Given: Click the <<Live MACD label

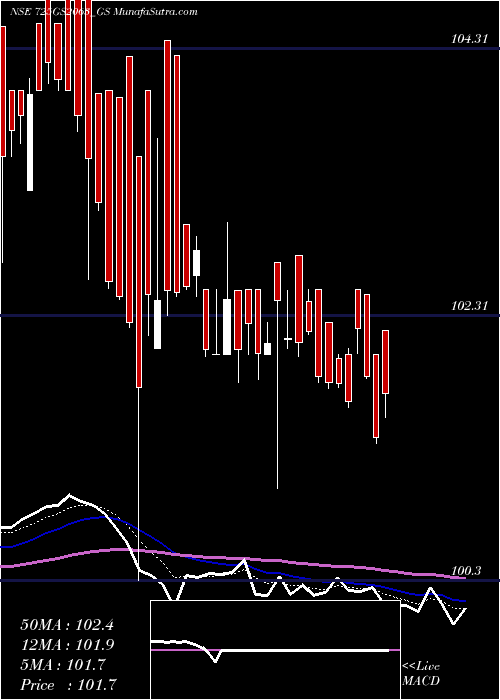Looking at the screenshot, I should coord(421,674).
